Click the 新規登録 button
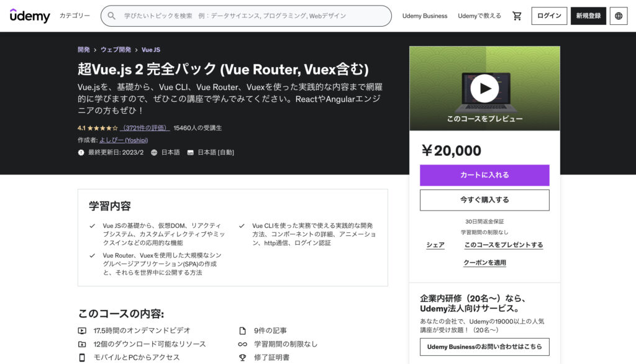Screen dimensions: 636x364 coord(588,16)
